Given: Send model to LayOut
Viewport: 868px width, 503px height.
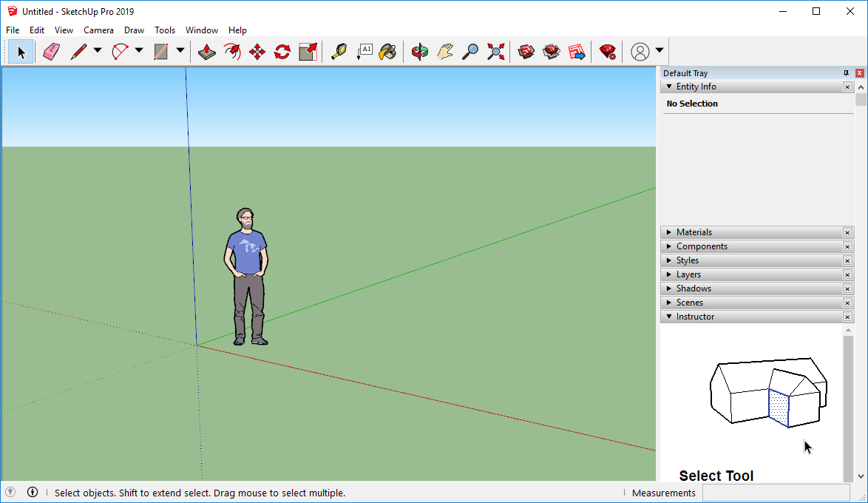Looking at the screenshot, I should pos(577,52).
